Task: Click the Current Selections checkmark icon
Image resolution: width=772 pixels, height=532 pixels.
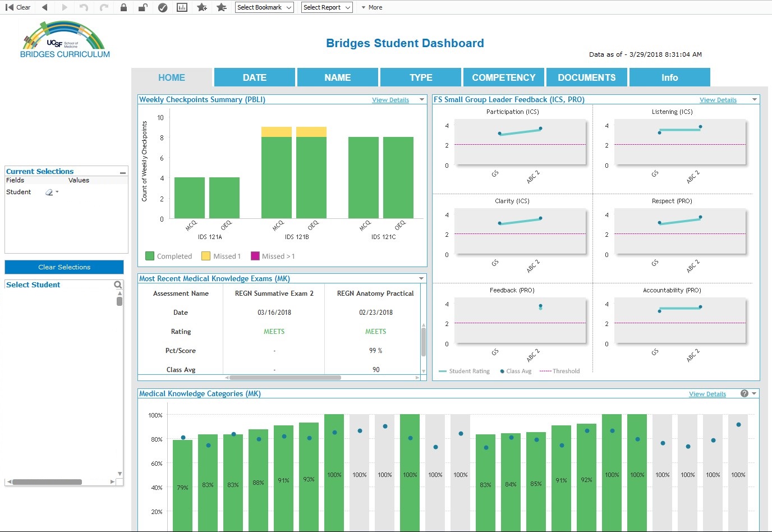Action: (163, 7)
